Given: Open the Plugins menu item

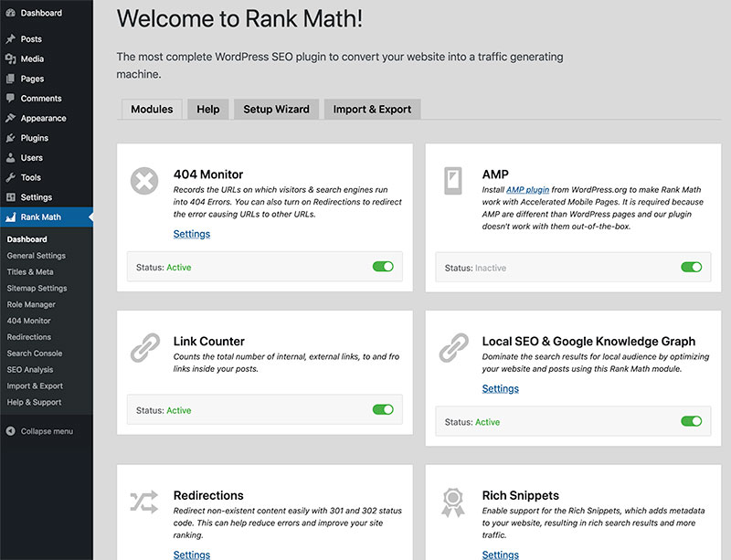Looking at the screenshot, I should point(47,138).
